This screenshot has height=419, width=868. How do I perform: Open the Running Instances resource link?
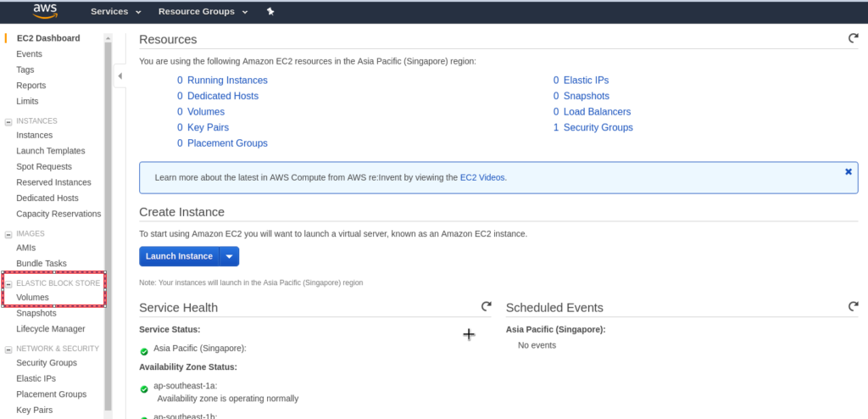click(x=227, y=81)
